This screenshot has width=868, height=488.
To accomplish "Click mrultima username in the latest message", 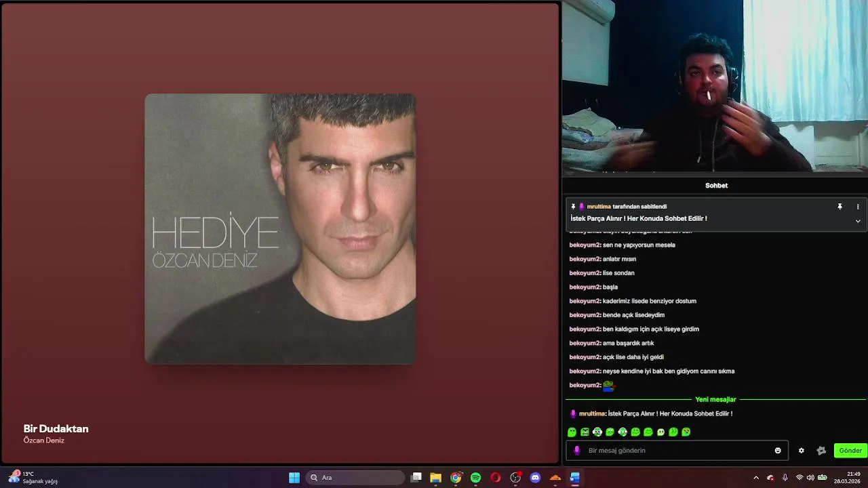I will click(592, 413).
